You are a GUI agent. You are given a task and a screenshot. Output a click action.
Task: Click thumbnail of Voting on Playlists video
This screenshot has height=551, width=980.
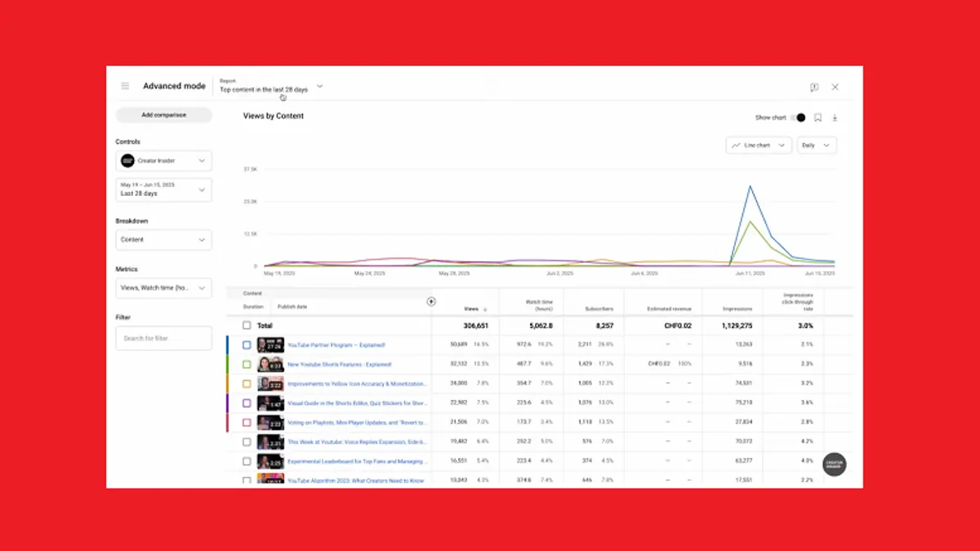click(270, 422)
